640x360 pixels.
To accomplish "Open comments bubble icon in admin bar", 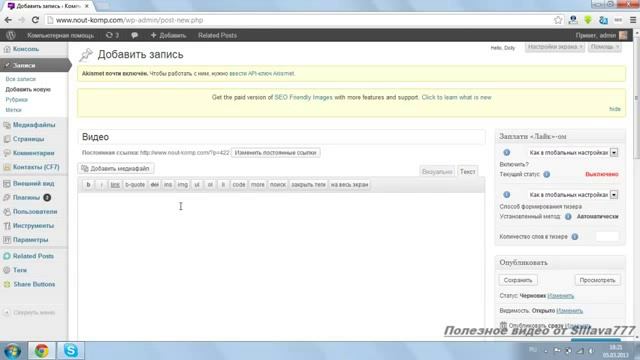I will pos(134,36).
